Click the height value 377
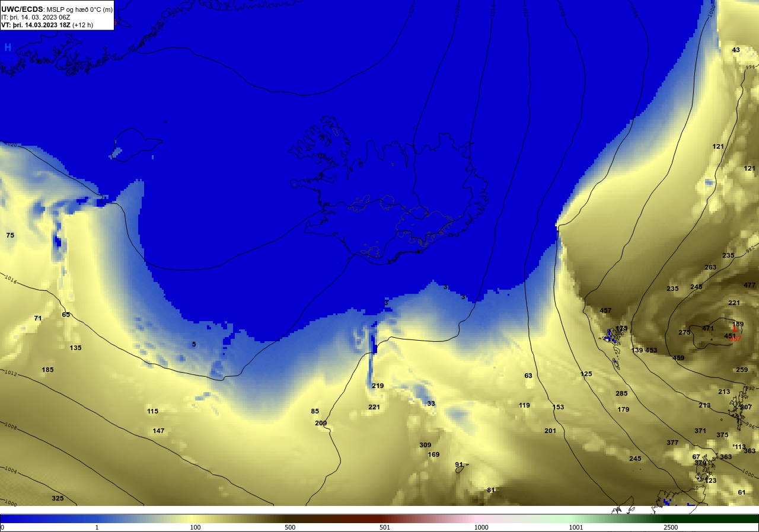Viewport: 759px width, 532px height. pos(672,443)
